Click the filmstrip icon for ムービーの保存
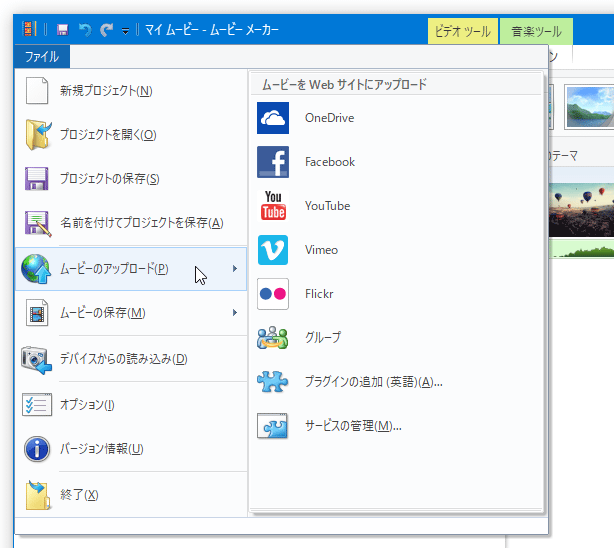The height and width of the screenshot is (548, 614). coord(37,313)
